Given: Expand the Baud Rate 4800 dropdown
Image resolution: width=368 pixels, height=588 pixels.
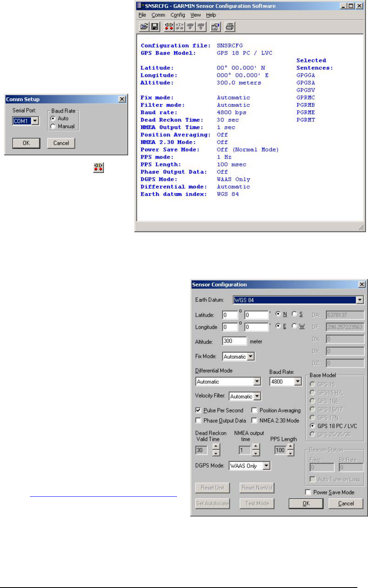Looking at the screenshot, I should pyautogui.click(x=298, y=382).
